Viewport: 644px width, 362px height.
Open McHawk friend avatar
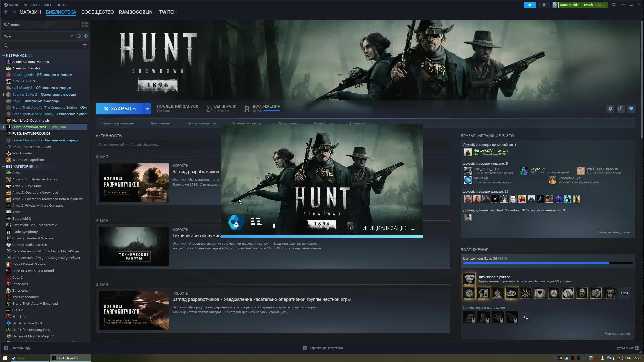[x=468, y=180]
